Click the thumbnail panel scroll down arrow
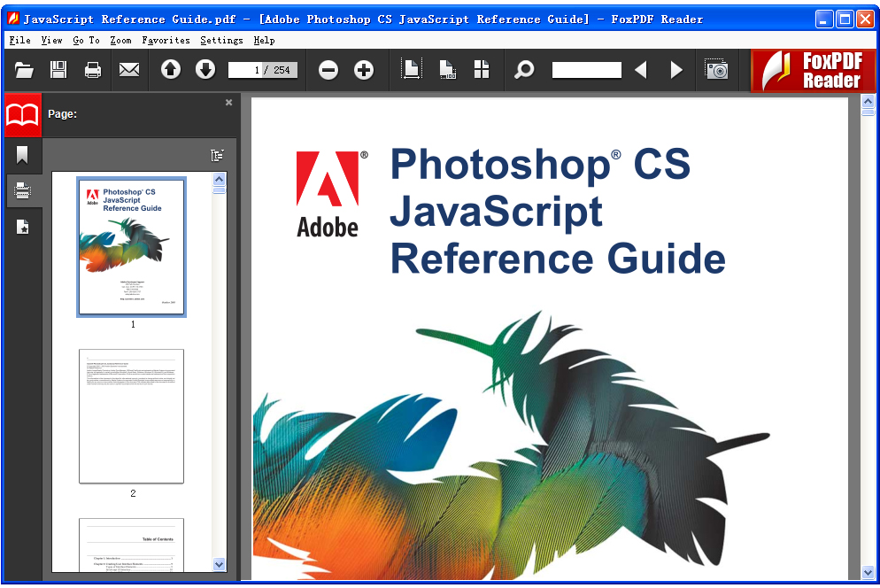The width and height of the screenshot is (880, 588). 219,564
